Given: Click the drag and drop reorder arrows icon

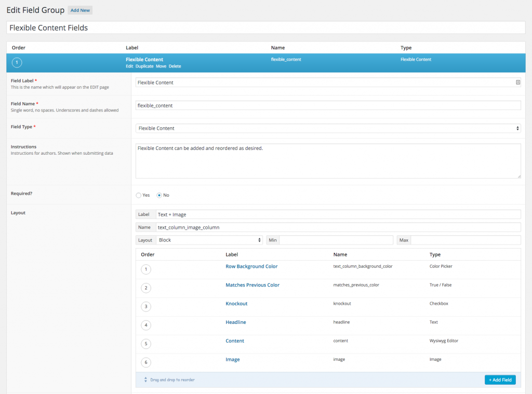Looking at the screenshot, I should pyautogui.click(x=145, y=380).
